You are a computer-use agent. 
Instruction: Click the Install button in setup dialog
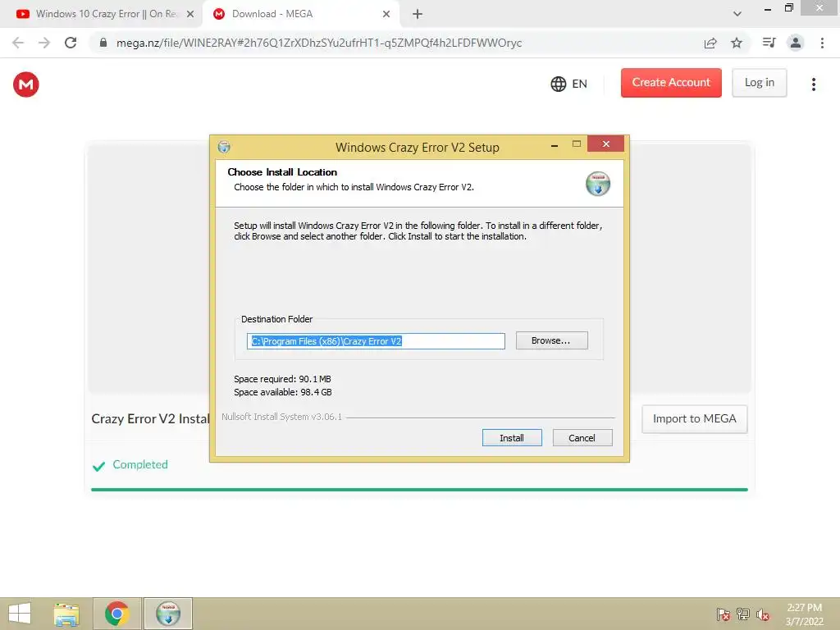[x=512, y=438]
